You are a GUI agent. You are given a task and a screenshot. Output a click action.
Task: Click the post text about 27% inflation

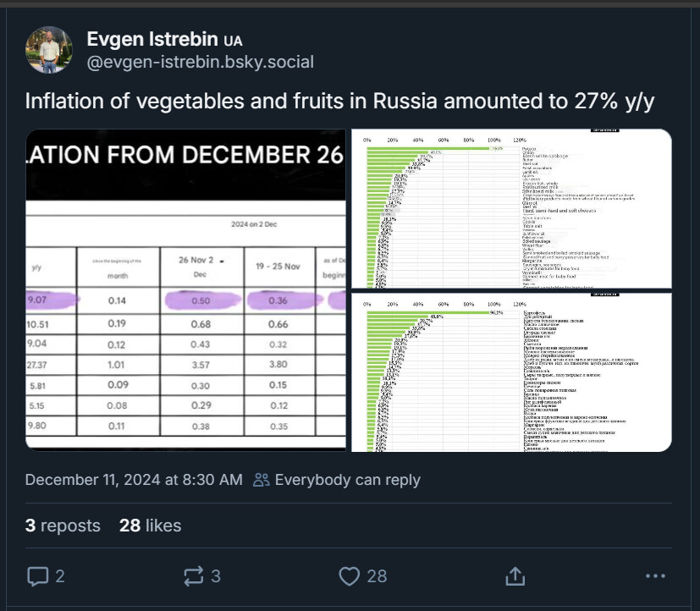coord(339,101)
